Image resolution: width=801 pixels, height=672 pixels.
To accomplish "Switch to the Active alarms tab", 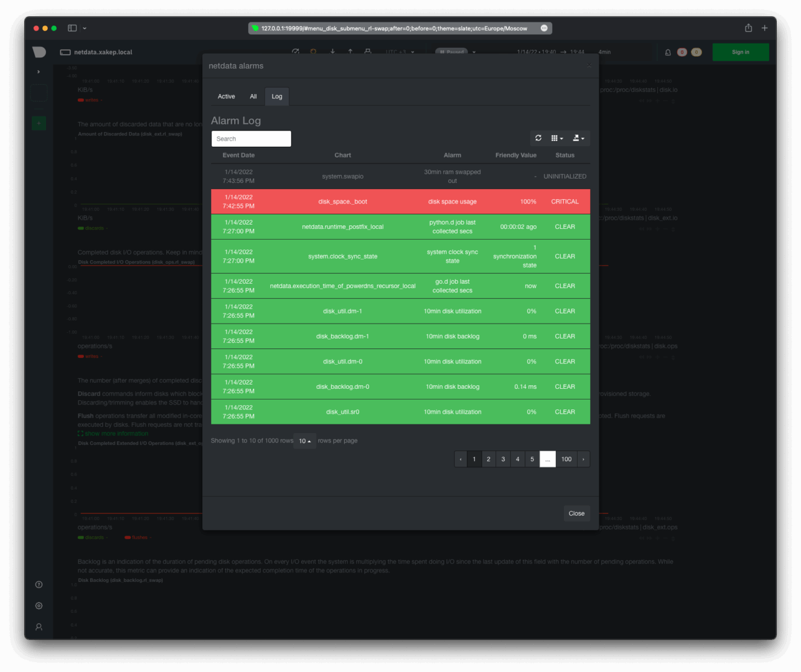I will [x=227, y=96].
